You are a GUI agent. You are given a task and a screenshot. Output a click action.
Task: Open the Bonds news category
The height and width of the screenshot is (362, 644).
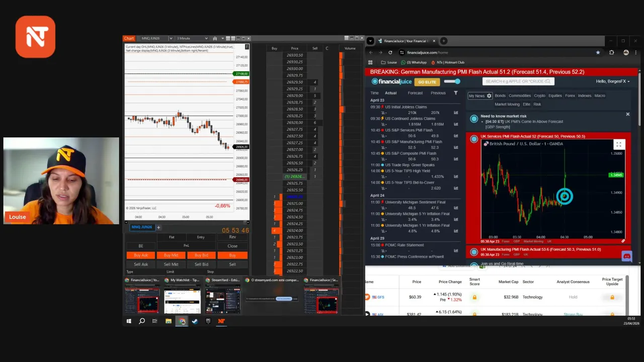[500, 96]
